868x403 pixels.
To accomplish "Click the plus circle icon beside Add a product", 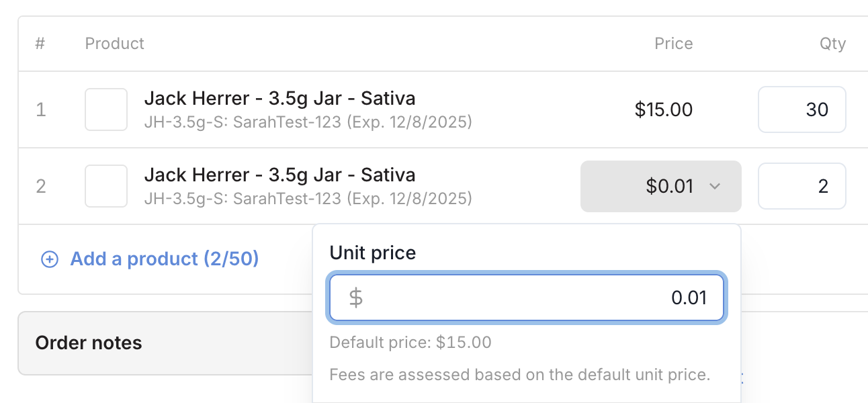I will click(x=50, y=259).
